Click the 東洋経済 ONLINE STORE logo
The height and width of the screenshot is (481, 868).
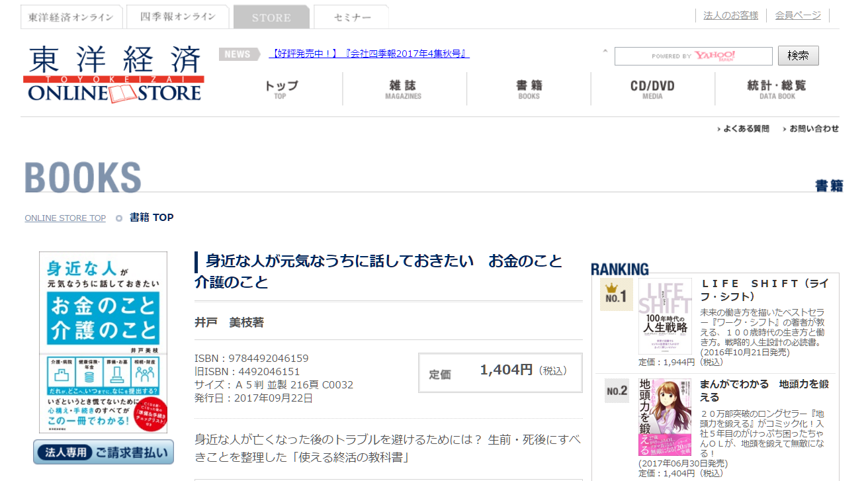pos(114,73)
